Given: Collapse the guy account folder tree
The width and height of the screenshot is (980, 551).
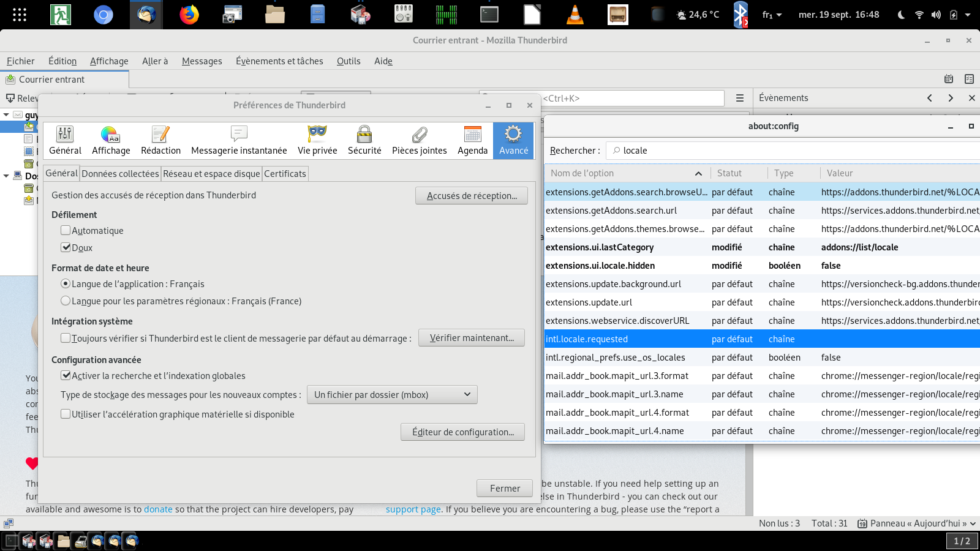Looking at the screenshot, I should 6,114.
